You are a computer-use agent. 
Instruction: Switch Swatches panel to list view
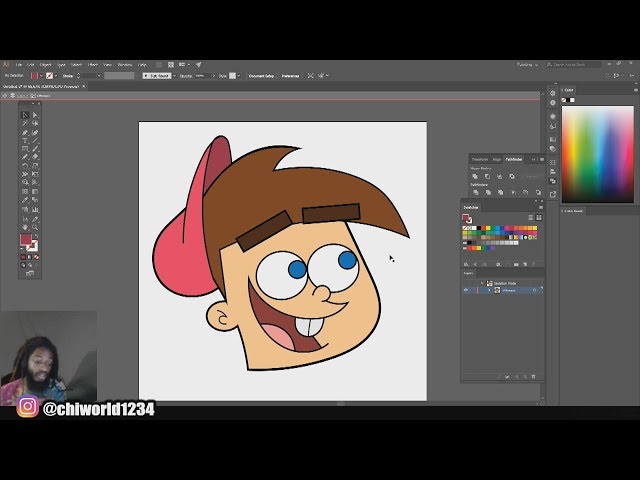point(531,218)
